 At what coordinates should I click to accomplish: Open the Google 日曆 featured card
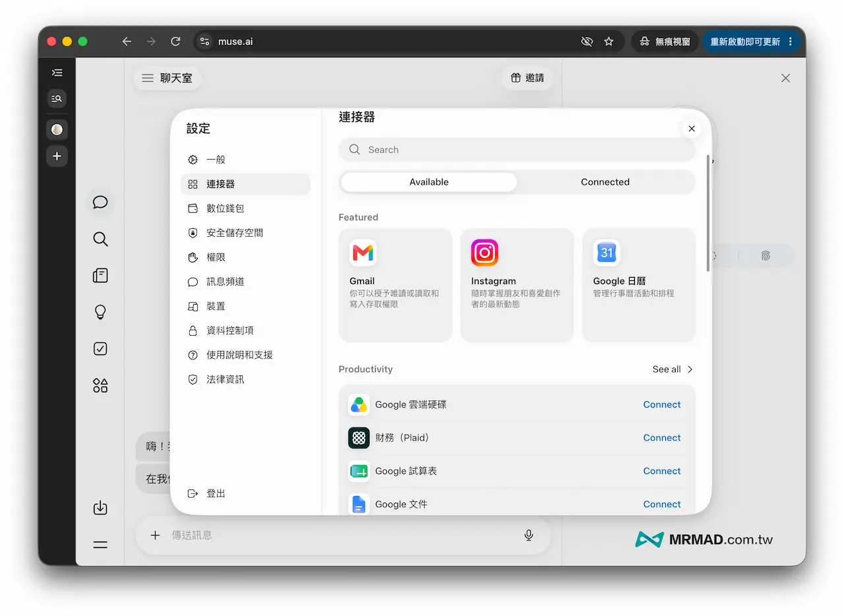[x=639, y=285]
